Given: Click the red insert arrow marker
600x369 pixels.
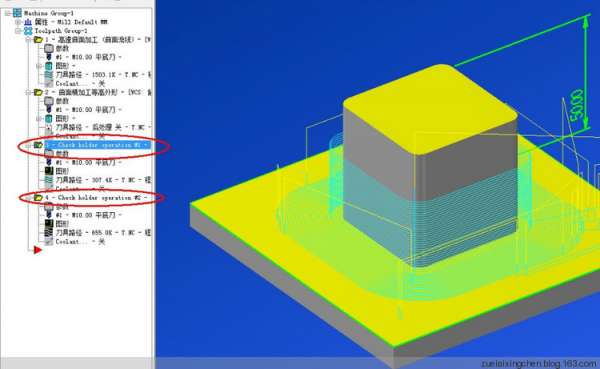Looking at the screenshot, I should pos(38,250).
